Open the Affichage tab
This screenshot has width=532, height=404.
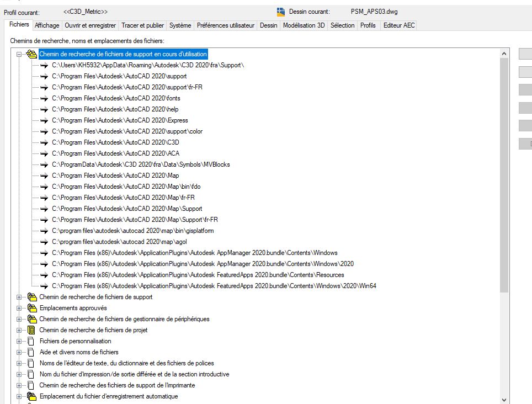(x=47, y=25)
